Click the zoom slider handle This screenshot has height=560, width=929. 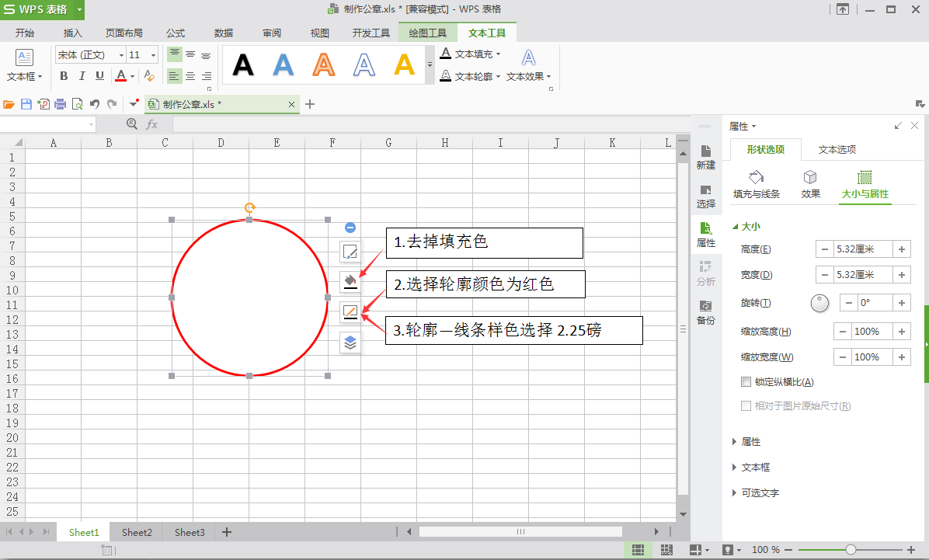click(x=851, y=550)
